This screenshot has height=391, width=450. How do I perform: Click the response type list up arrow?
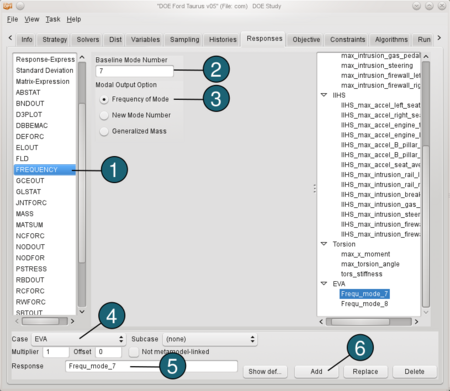point(82,57)
